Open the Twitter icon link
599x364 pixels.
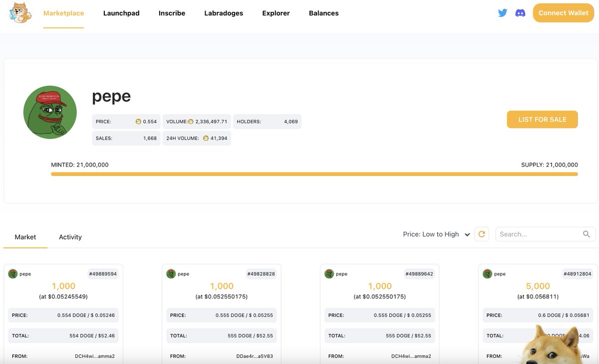coord(503,13)
